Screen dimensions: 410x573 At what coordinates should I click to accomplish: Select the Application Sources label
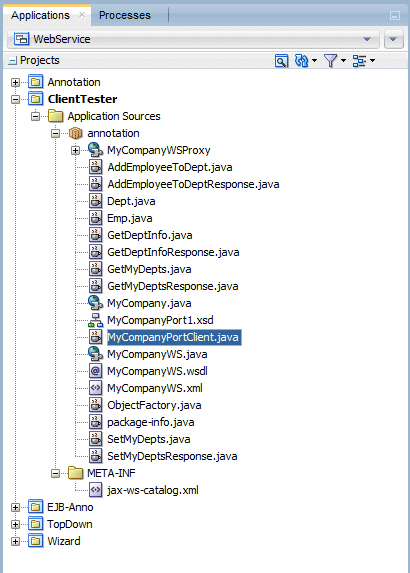pos(114,116)
